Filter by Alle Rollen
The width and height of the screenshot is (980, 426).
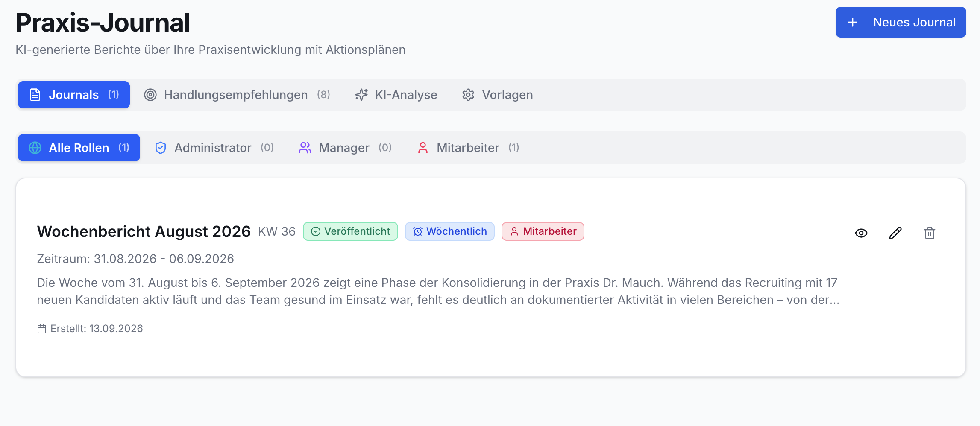point(79,148)
